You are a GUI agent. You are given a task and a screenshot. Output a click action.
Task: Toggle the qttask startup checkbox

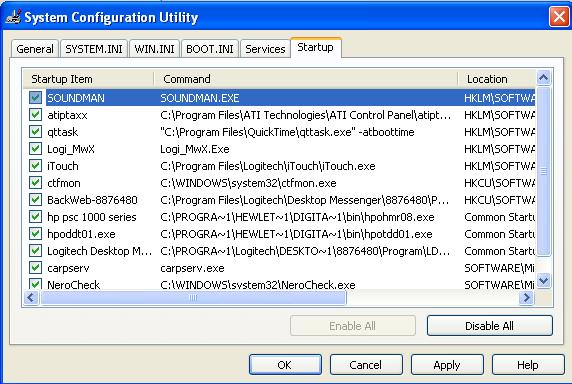click(x=35, y=132)
